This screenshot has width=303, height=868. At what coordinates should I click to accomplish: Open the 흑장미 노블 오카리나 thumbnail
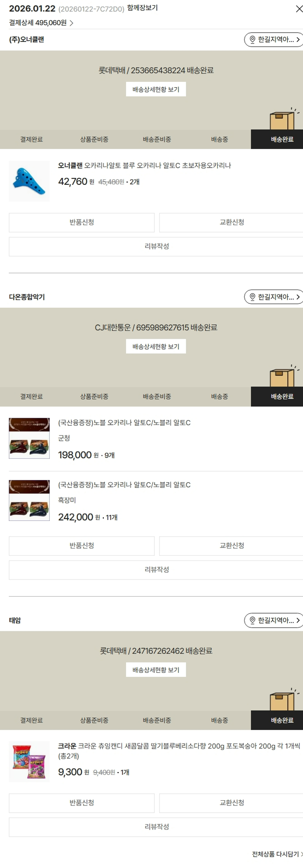point(29,501)
